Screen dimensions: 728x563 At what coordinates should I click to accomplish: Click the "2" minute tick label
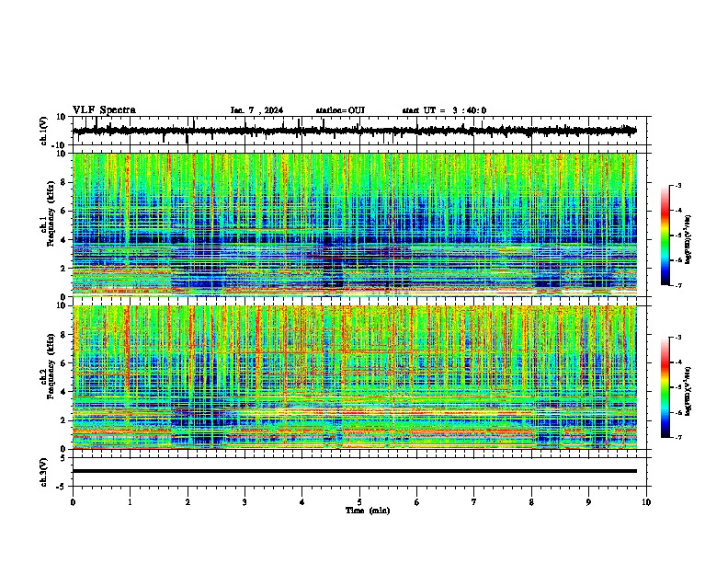188,502
